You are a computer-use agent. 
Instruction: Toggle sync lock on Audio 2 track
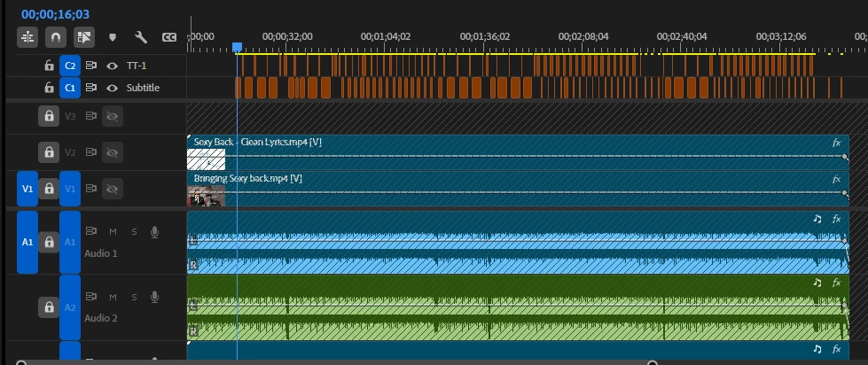coord(91,297)
